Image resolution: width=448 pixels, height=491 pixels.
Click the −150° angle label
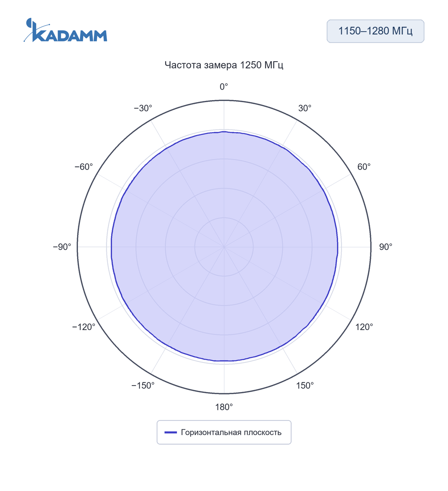(143, 386)
